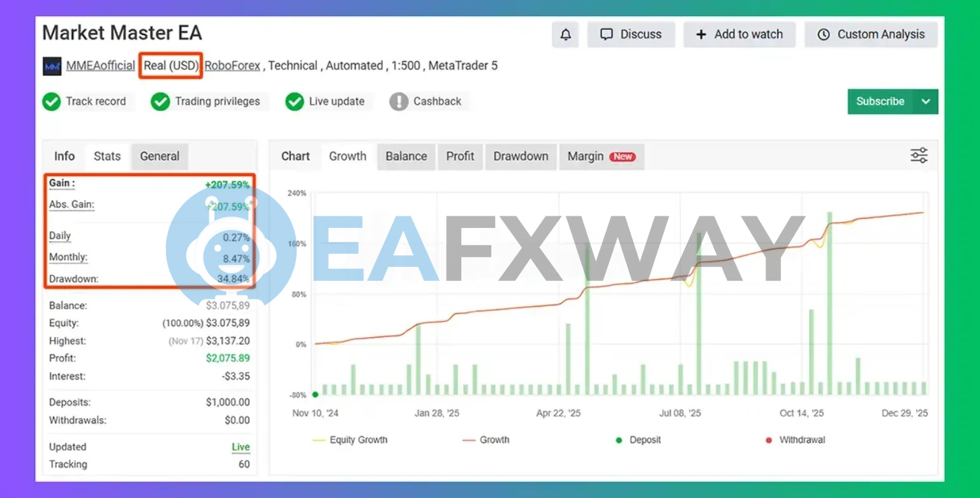Click the Track record green checkmark
This screenshot has width=980, height=498.
[51, 102]
